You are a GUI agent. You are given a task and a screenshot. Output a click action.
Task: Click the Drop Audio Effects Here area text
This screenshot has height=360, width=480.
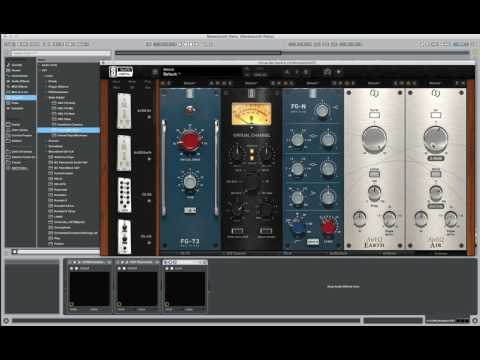(343, 286)
